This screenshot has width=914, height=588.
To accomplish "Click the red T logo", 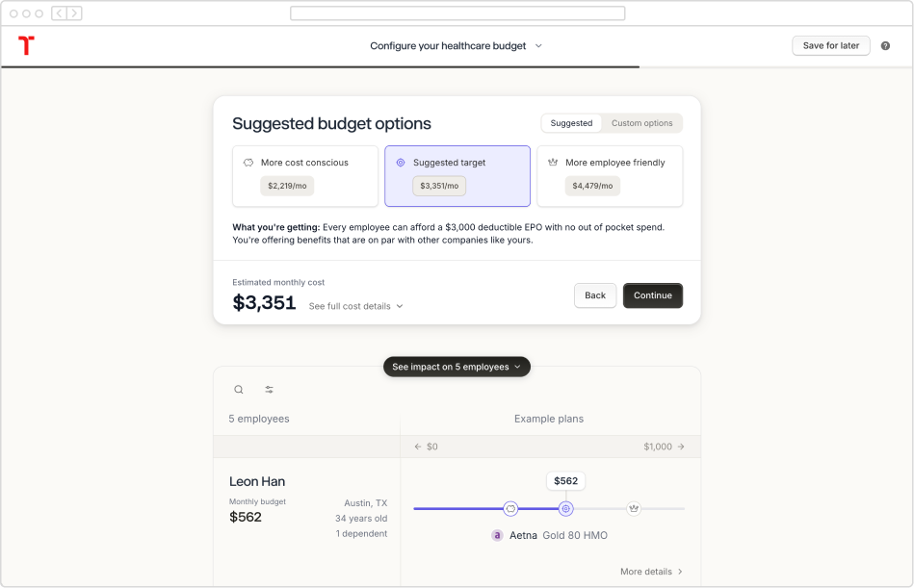I will 26,45.
